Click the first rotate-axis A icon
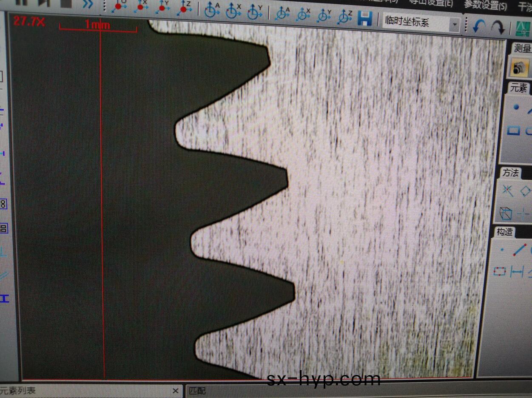 pos(211,10)
